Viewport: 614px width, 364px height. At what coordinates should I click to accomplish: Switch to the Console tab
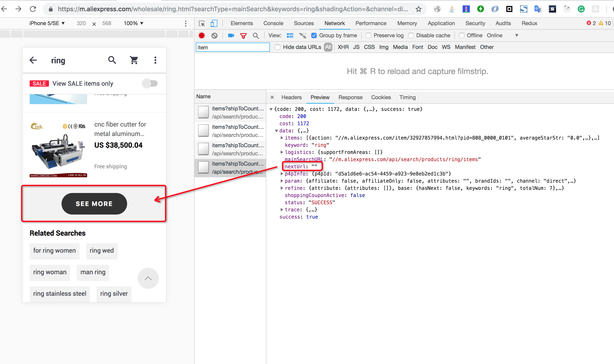(x=273, y=23)
